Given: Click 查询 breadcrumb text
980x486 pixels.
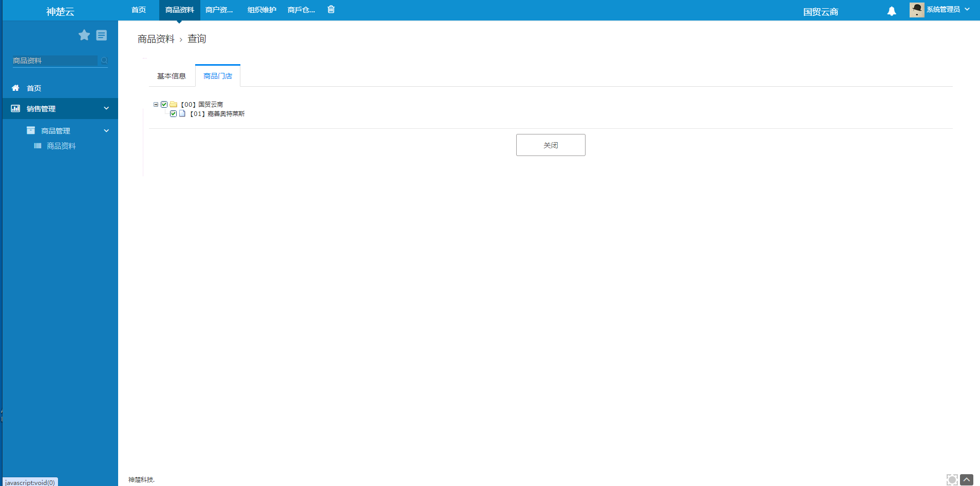Looking at the screenshot, I should click(197, 39).
